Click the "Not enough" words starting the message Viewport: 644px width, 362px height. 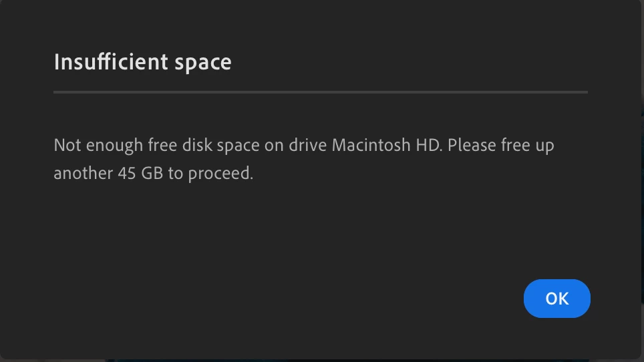click(x=98, y=146)
